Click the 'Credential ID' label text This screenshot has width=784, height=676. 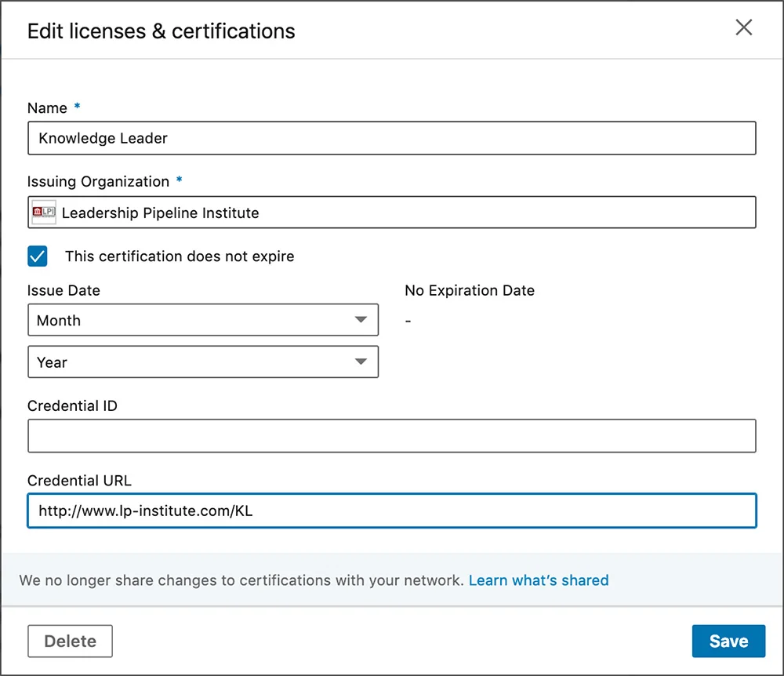72,405
